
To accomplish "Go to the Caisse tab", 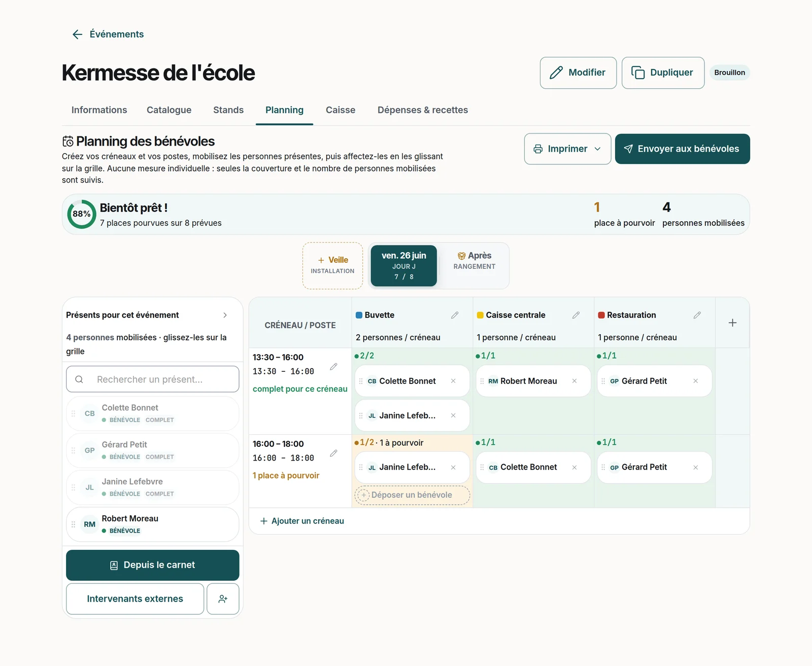I will pos(341,110).
